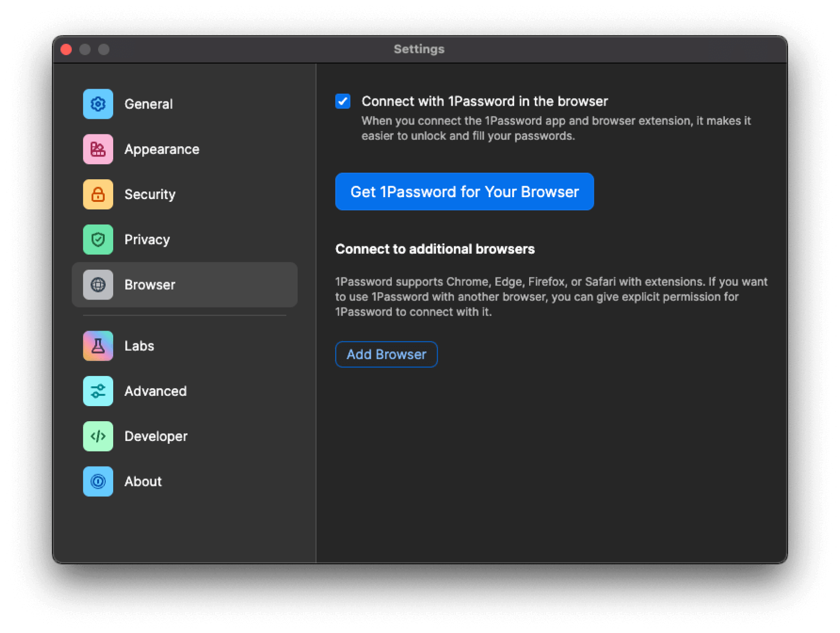The height and width of the screenshot is (633, 840).
Task: Open Appearance settings via its palette icon
Action: pos(98,149)
